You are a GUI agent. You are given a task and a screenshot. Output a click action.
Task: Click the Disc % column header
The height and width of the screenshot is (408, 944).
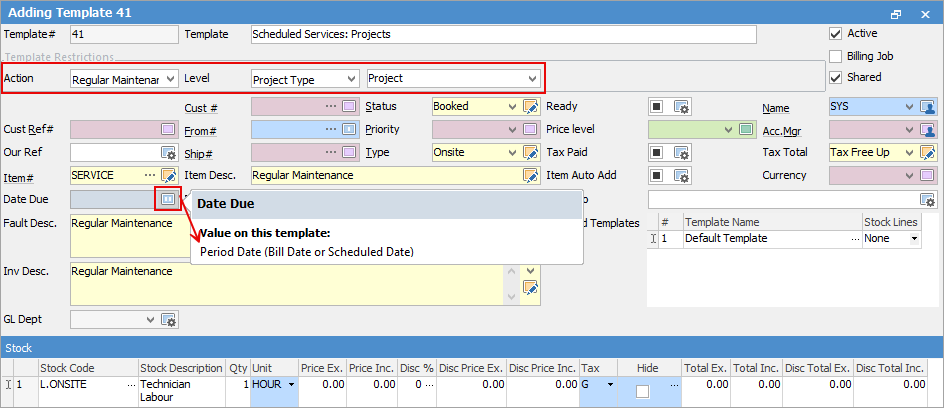[417, 368]
